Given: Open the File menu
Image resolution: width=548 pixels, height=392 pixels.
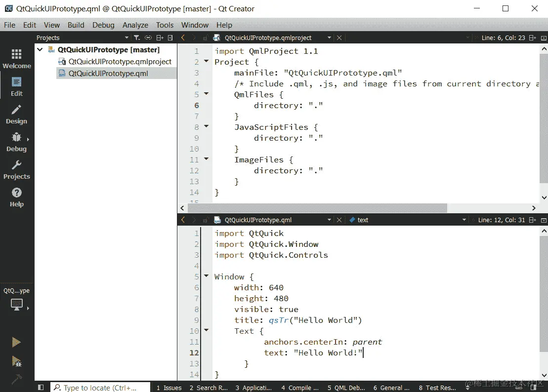Looking at the screenshot, I should pyautogui.click(x=9, y=25).
